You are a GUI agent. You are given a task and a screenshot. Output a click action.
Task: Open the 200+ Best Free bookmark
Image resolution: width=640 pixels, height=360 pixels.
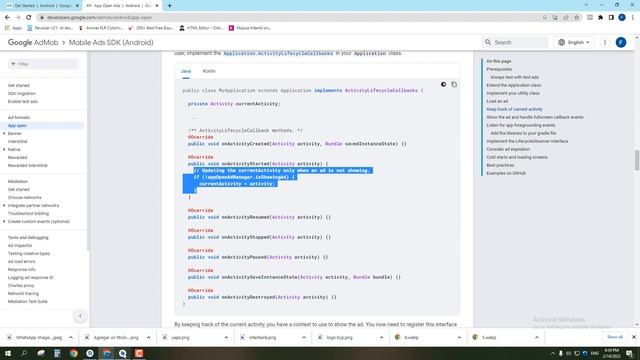tap(151, 28)
